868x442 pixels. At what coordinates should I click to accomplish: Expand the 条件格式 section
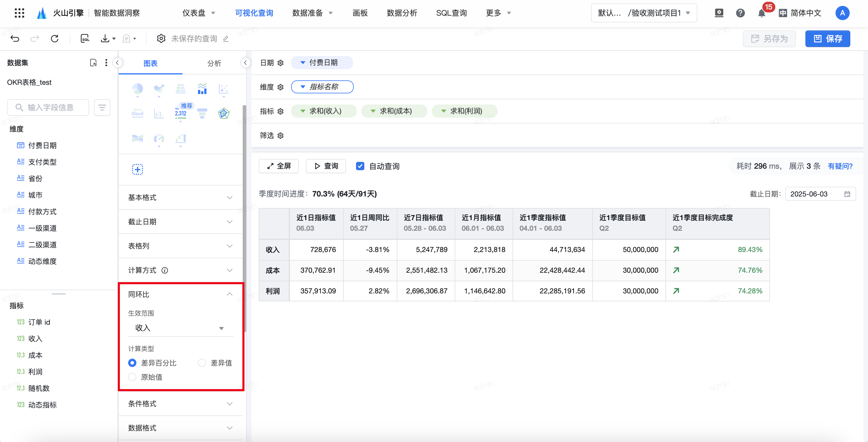point(180,404)
